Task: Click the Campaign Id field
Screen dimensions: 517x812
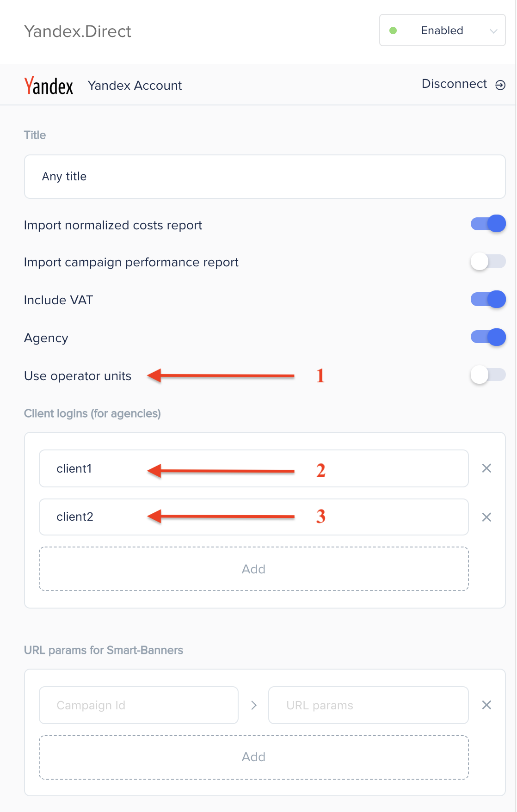Action: [x=139, y=705]
